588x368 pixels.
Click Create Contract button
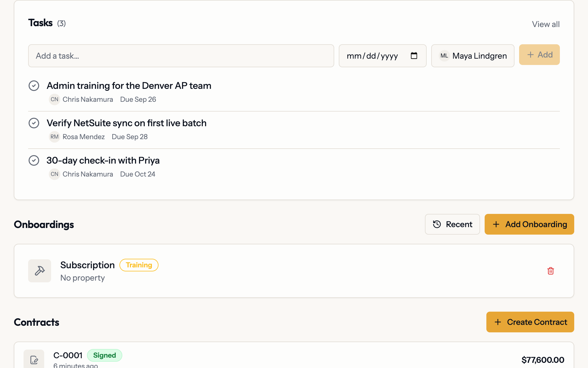530,322
